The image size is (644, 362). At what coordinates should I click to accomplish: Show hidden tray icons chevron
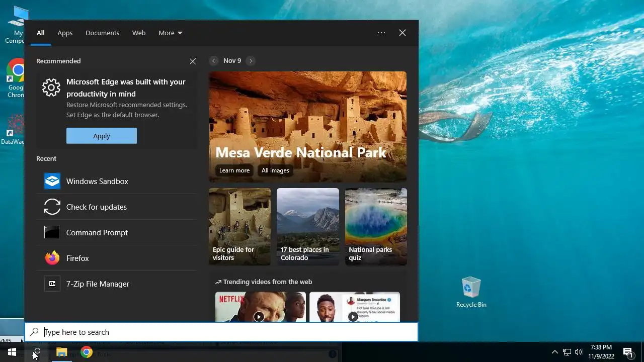point(555,352)
